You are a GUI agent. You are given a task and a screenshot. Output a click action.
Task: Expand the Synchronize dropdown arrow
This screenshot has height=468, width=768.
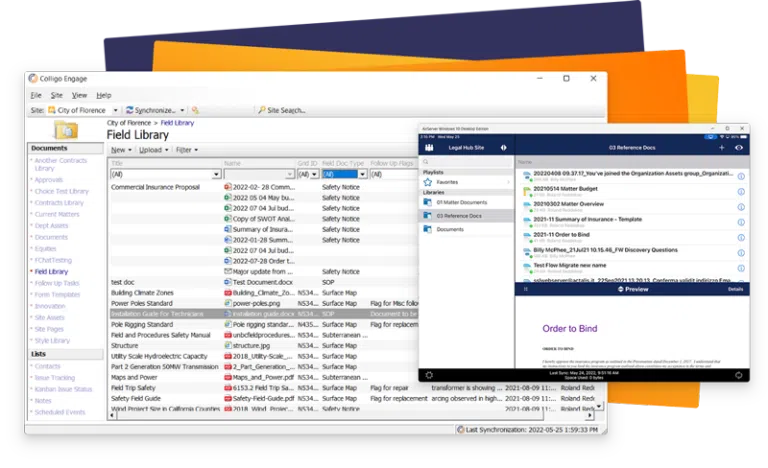point(182,110)
